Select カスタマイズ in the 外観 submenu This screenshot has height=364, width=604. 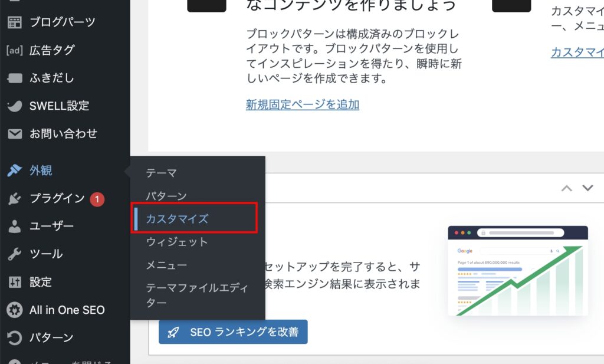(177, 219)
